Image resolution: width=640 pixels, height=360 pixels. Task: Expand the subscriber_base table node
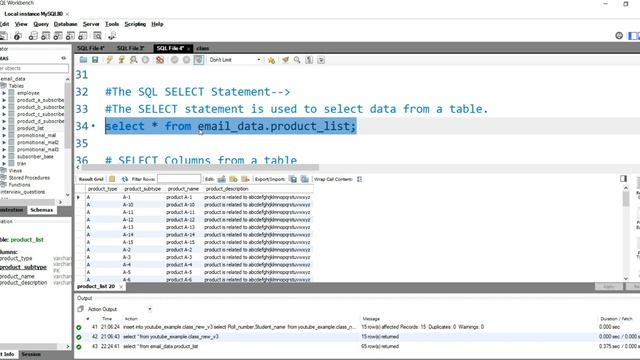click(x=4, y=156)
